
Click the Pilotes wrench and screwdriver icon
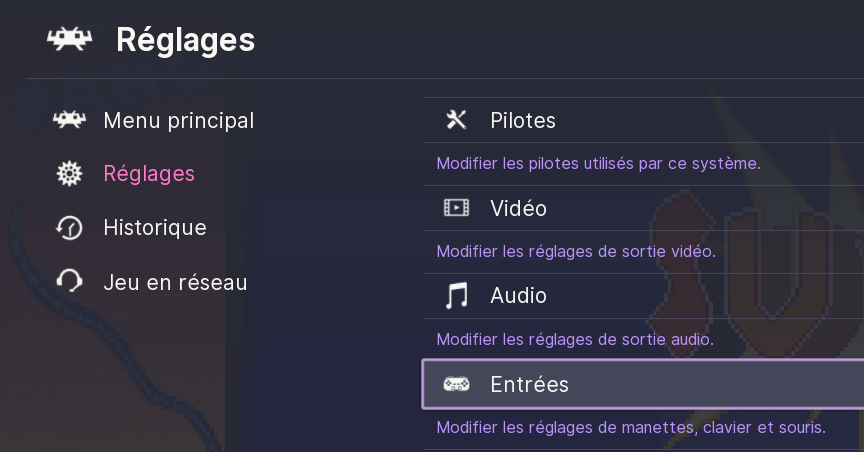click(x=456, y=121)
